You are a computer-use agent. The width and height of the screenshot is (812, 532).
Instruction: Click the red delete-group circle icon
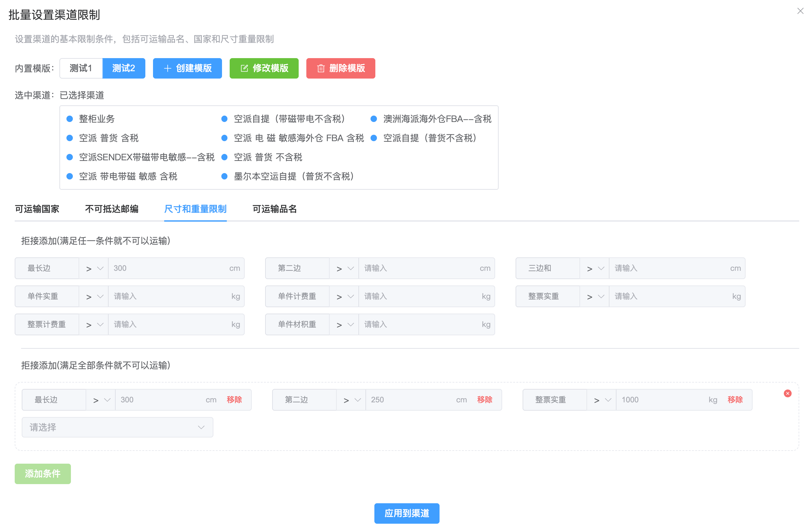click(787, 393)
